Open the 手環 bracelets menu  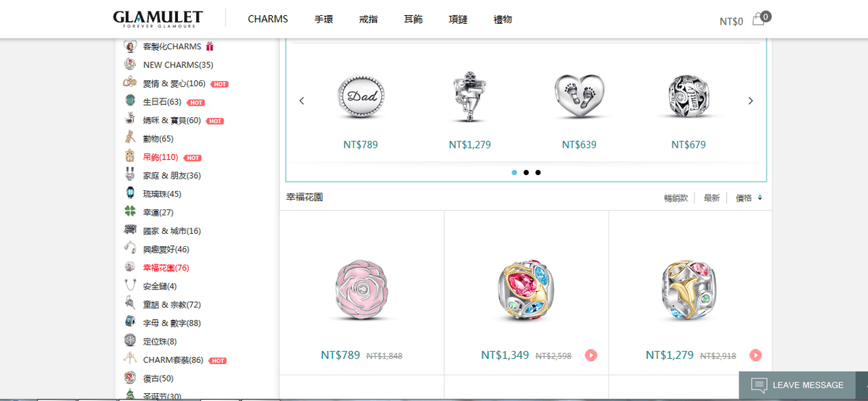point(323,20)
